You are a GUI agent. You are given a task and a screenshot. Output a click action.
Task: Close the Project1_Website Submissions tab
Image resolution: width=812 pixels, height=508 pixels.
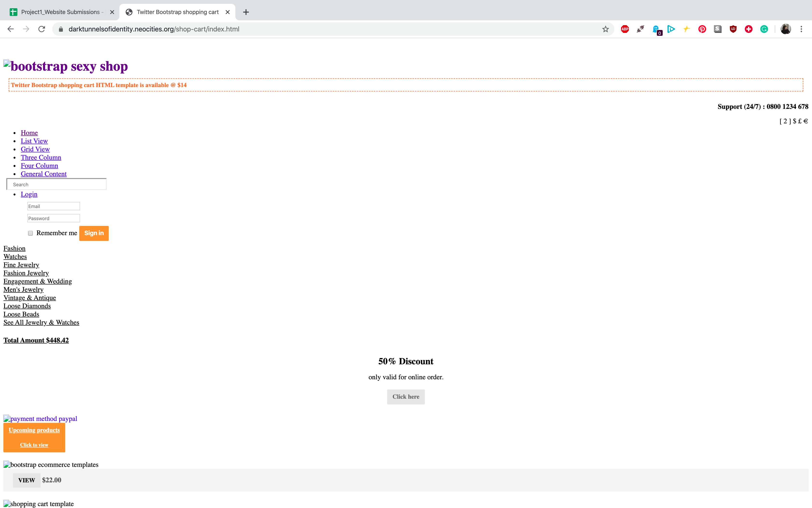click(x=112, y=12)
